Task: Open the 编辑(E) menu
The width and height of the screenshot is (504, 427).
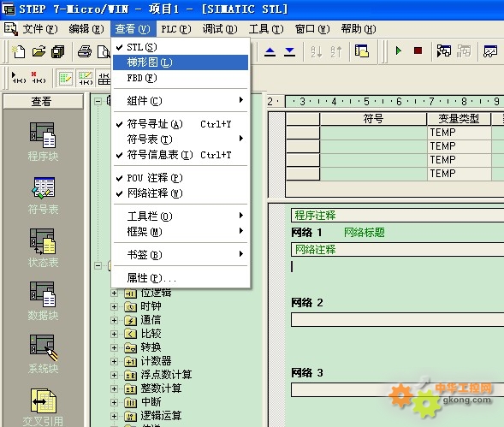Action: pyautogui.click(x=86, y=29)
